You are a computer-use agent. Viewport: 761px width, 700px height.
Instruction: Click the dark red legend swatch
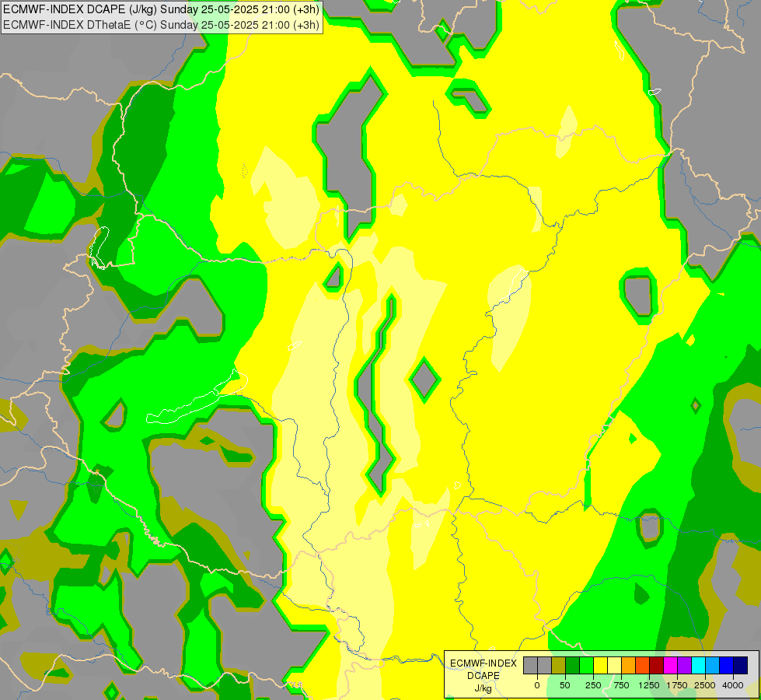click(x=657, y=665)
